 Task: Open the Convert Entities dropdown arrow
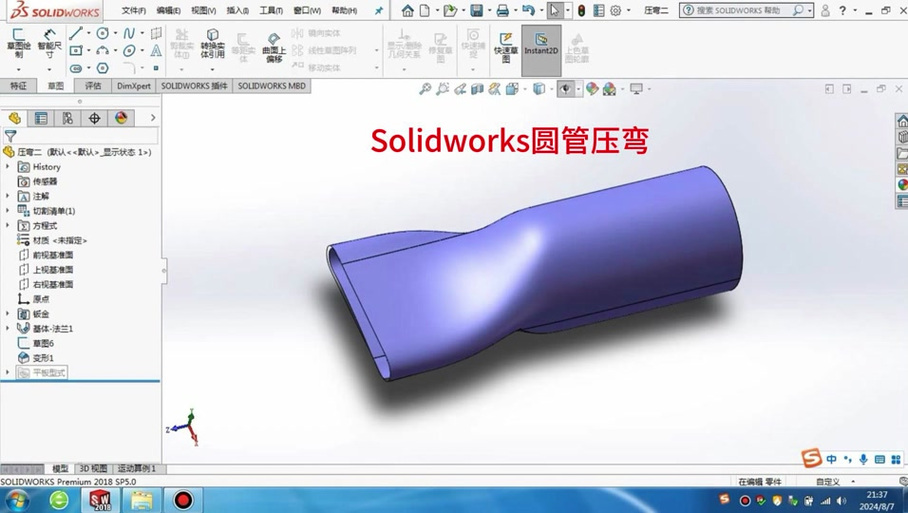(x=213, y=69)
